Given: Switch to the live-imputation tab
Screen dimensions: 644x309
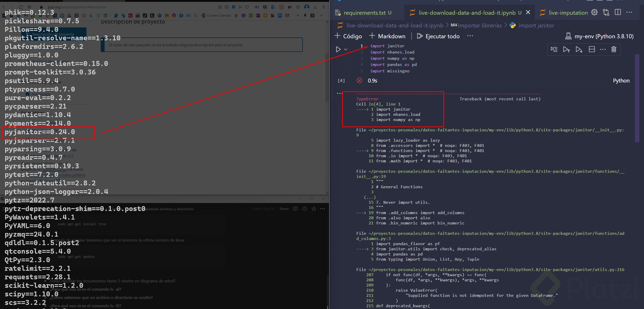Looking at the screenshot, I should pyautogui.click(x=568, y=13).
